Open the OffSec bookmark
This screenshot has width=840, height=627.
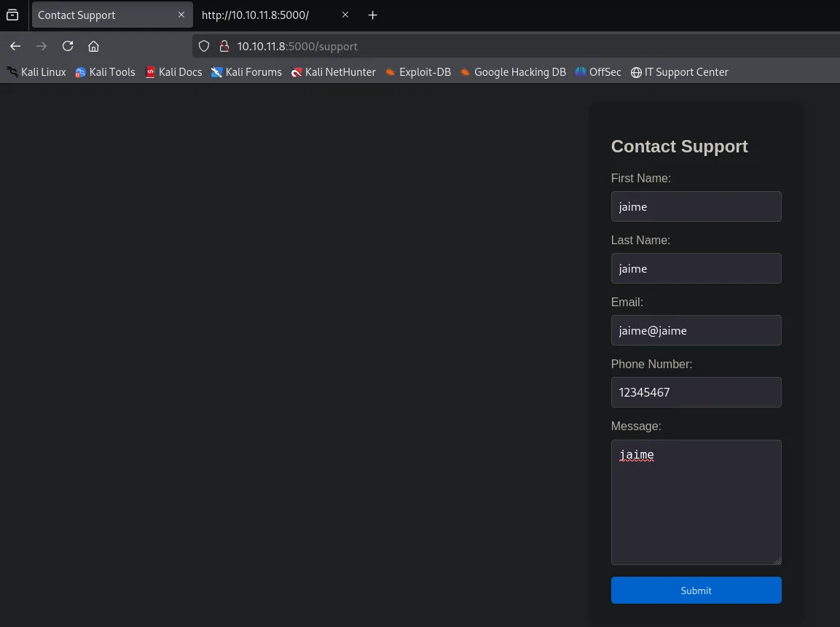[x=598, y=71]
